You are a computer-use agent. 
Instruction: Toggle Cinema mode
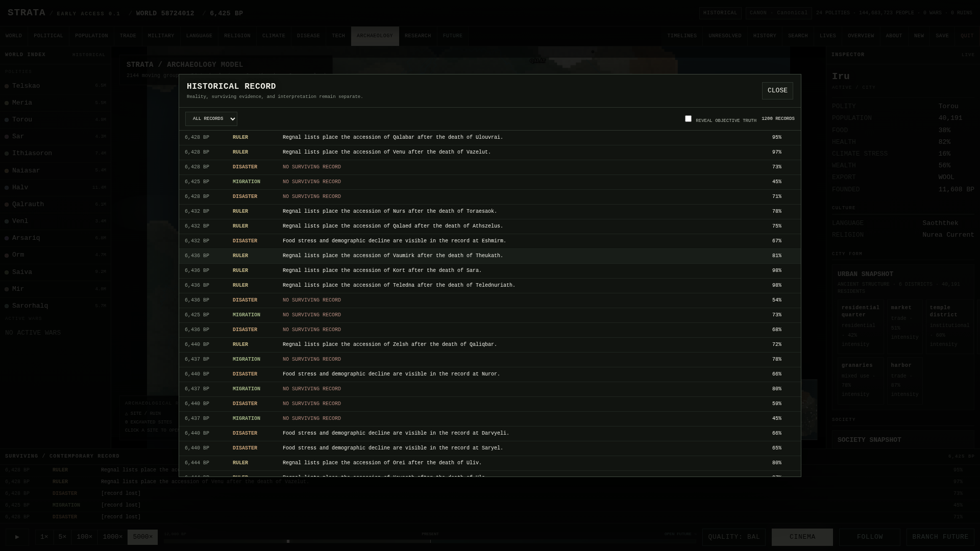802,537
